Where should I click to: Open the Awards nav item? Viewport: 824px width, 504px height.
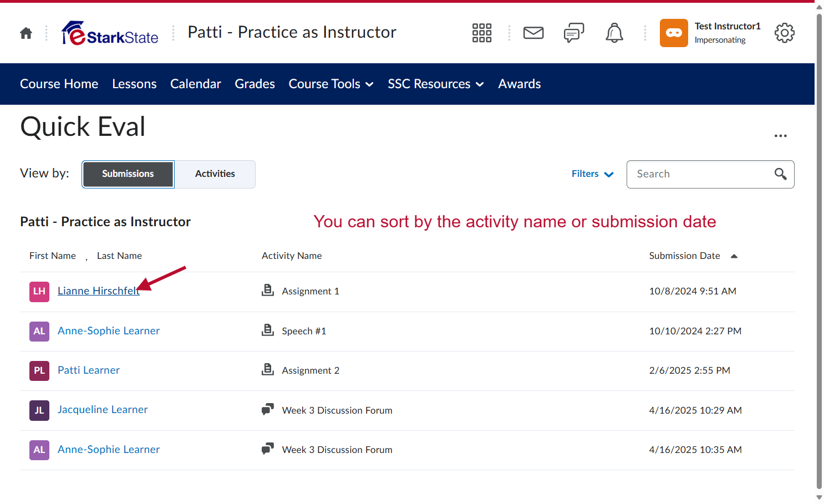[520, 84]
